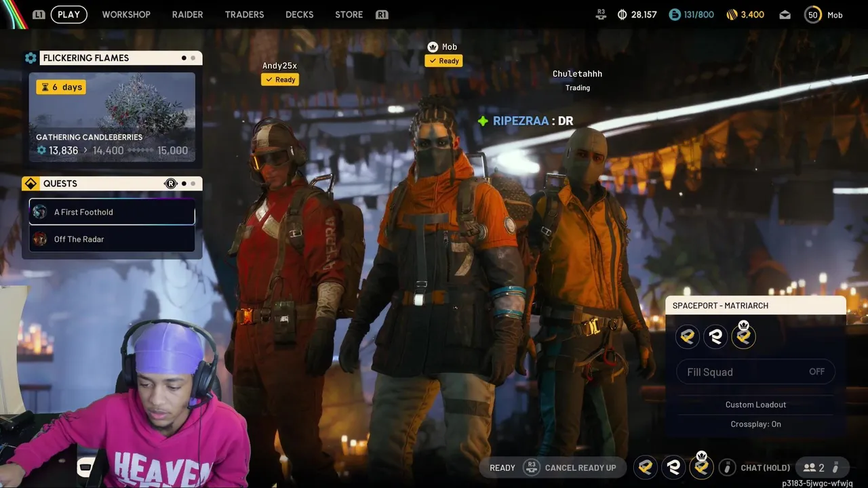Click the 14,400 milestone value

tap(108, 150)
